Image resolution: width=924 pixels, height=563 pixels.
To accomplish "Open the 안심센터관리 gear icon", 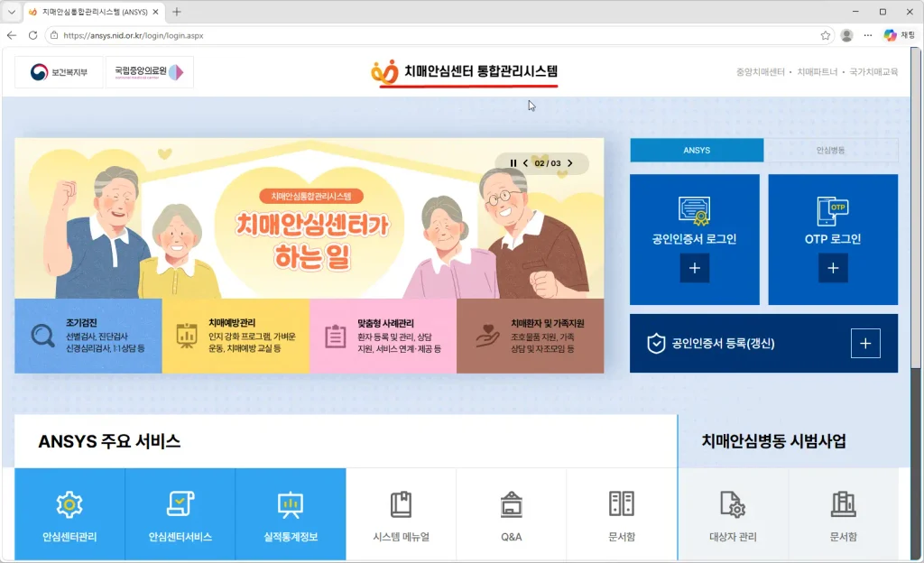I will point(69,504).
